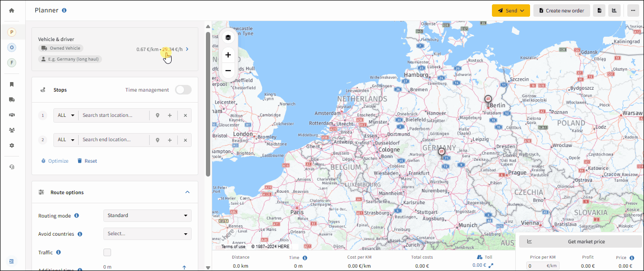Reset the stops list
This screenshot has width=644, height=271.
(x=87, y=161)
